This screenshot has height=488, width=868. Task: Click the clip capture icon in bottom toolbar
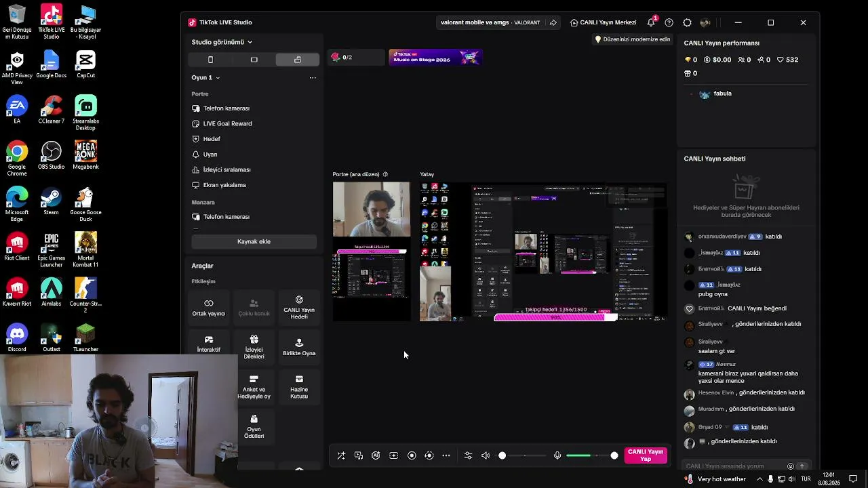(393, 455)
